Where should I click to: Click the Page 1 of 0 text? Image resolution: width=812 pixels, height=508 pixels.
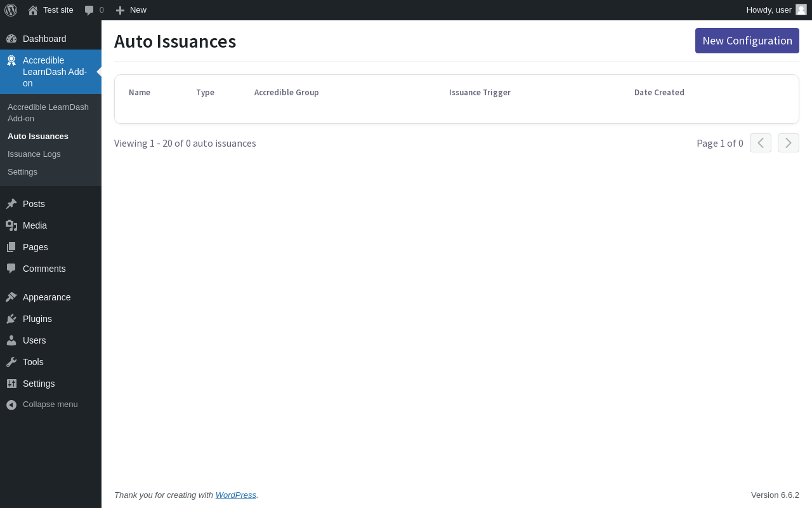720,144
